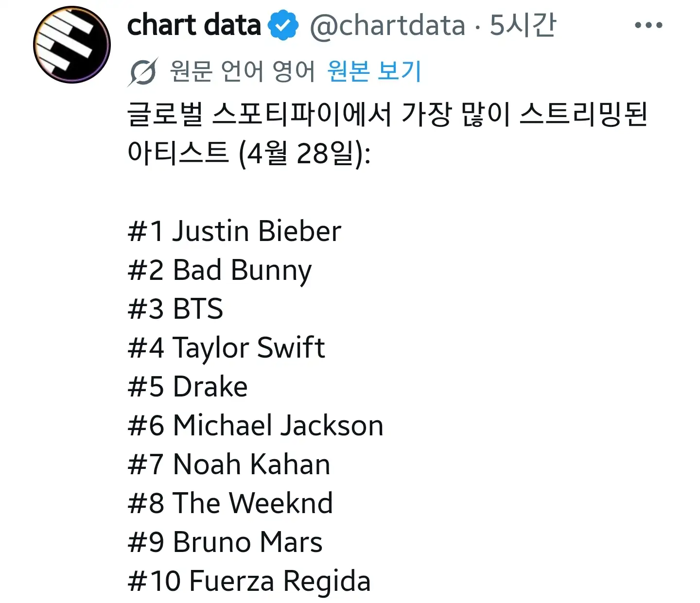This screenshot has width=700, height=603.
Task: Click the 5시간 post timestamp
Action: (523, 25)
